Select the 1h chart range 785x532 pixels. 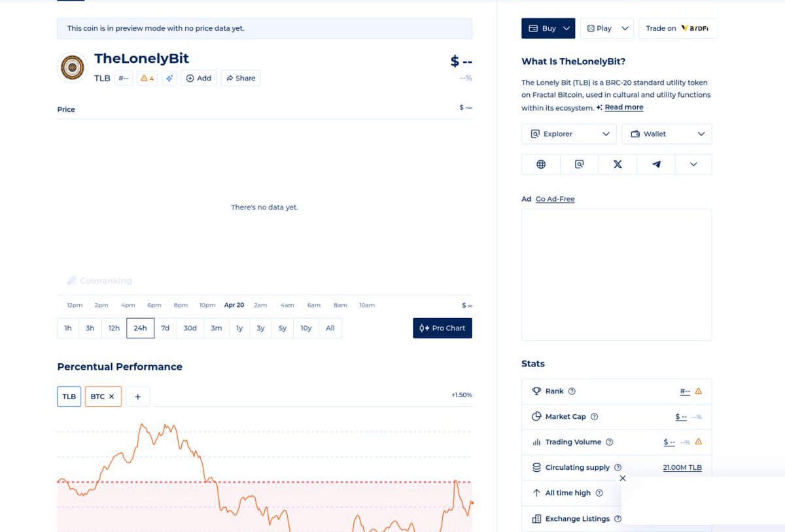(68, 328)
